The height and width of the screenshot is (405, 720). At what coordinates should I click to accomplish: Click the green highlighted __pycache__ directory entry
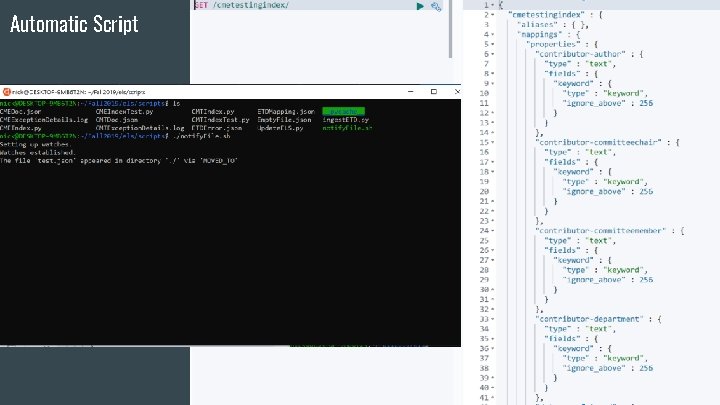tap(343, 112)
